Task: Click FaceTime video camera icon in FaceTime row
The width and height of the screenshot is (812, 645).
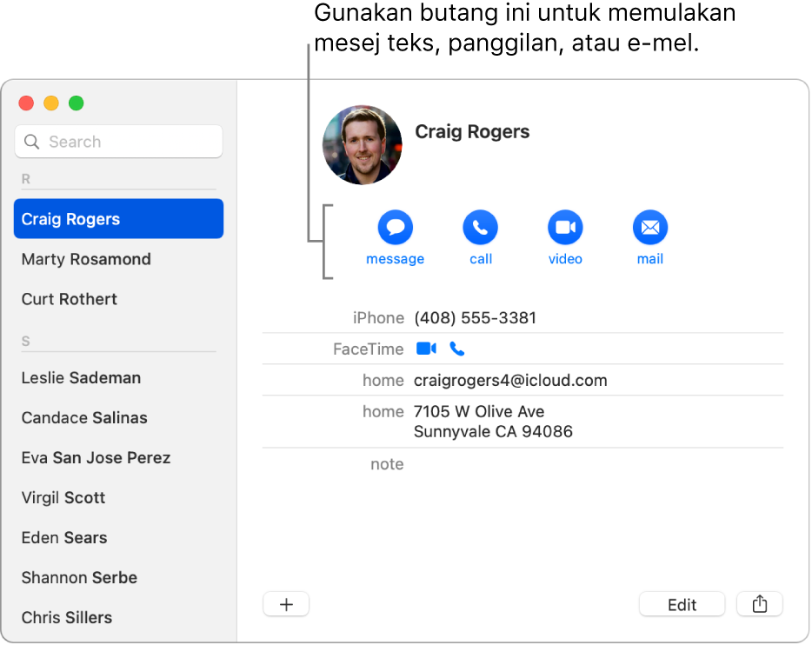Action: tap(426, 349)
